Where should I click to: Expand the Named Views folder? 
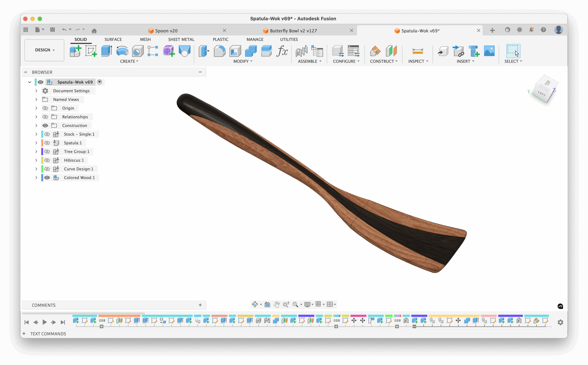[x=36, y=100]
